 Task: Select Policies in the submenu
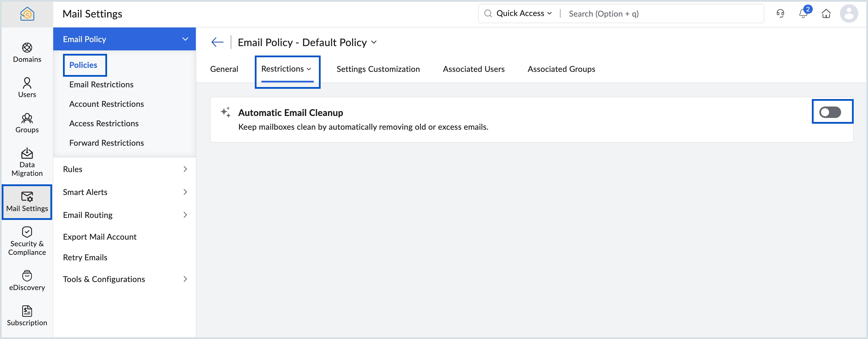pyautogui.click(x=83, y=65)
